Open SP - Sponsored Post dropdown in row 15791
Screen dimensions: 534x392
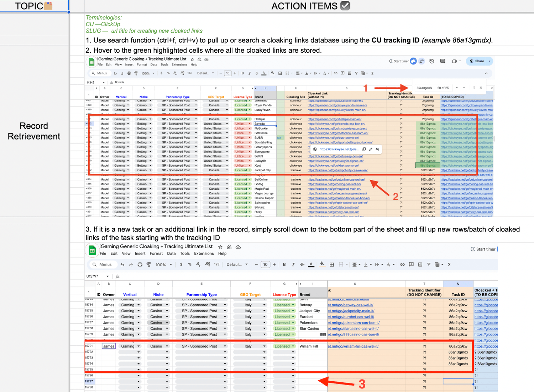[x=201, y=346]
